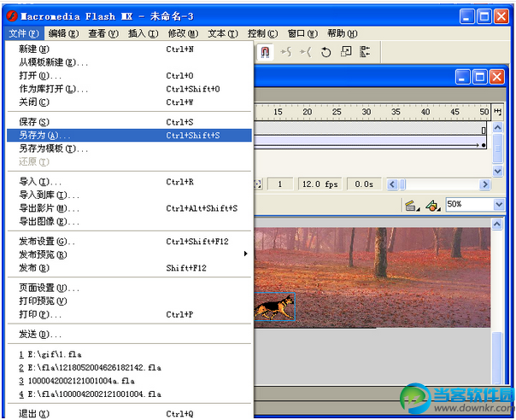Choose 关闭(C) menu entry
516x420 pixels.
point(129,102)
